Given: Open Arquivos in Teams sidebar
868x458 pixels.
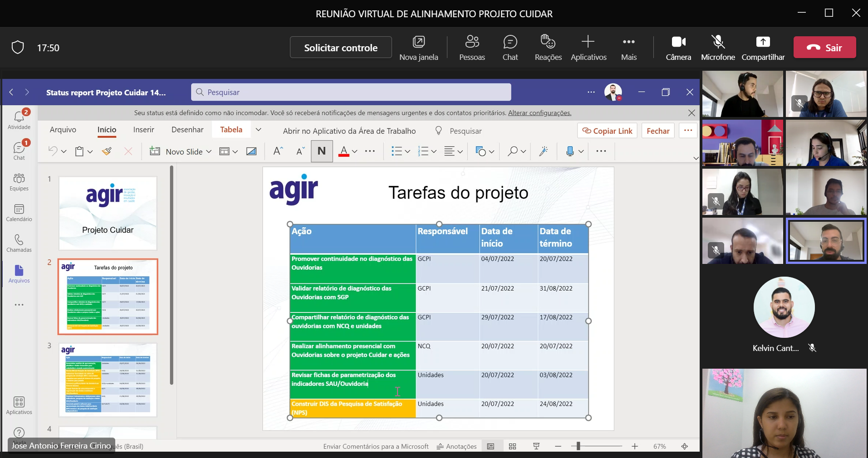Looking at the screenshot, I should point(19,274).
